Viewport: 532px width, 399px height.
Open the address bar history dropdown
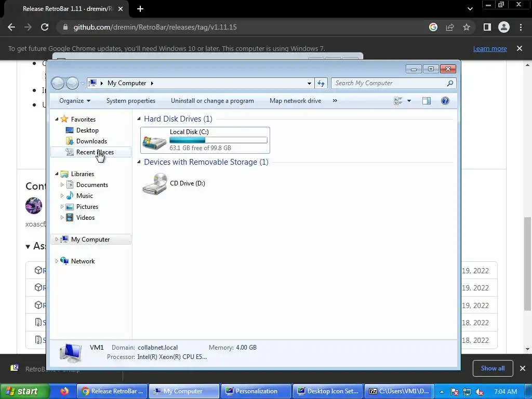click(x=309, y=83)
